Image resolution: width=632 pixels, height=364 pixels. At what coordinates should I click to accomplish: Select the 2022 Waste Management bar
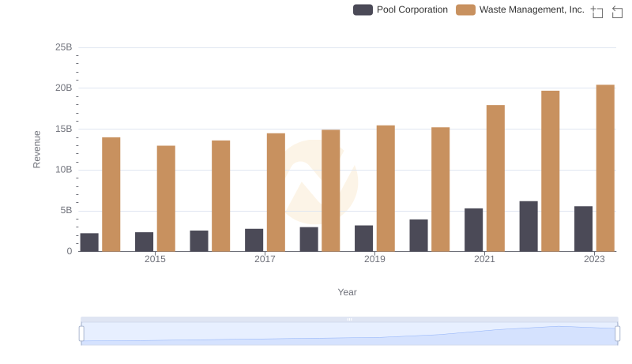[x=550, y=171]
